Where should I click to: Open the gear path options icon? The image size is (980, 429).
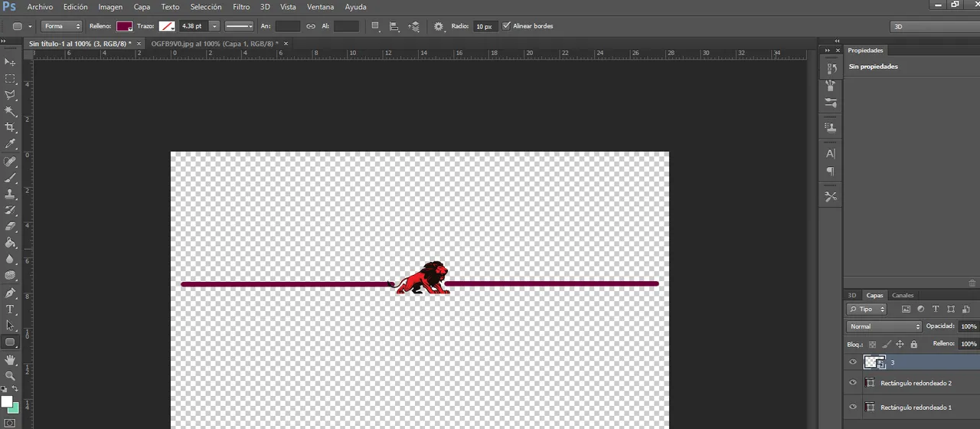439,26
